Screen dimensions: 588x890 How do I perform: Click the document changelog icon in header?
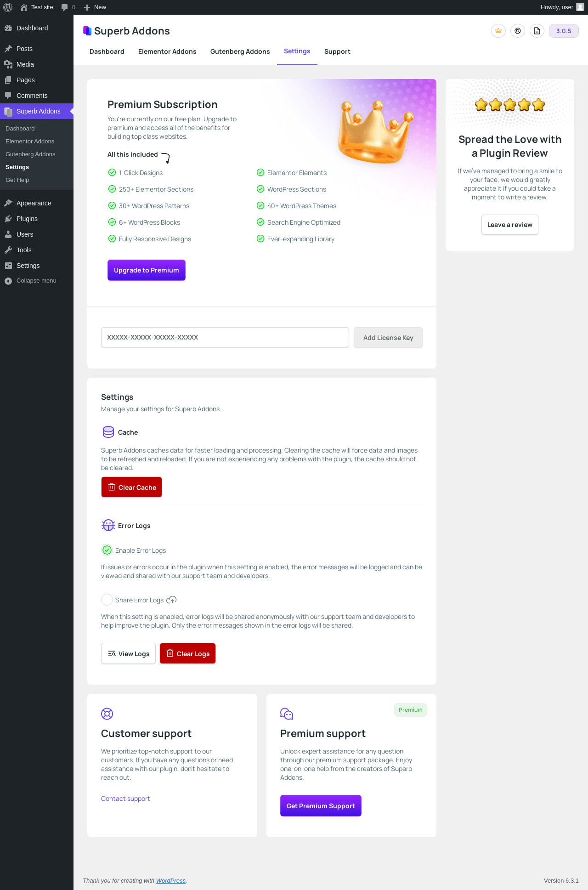pos(537,31)
